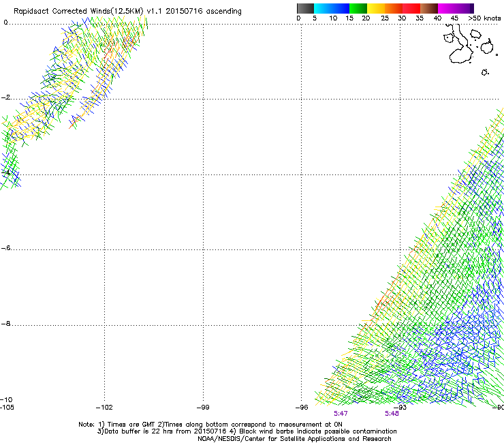Click the note line 'Times are GMT'

130,425
